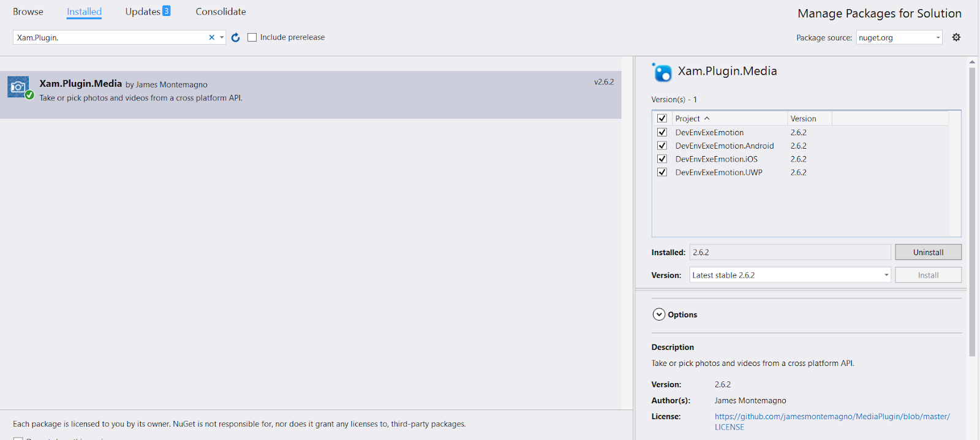This screenshot has height=440, width=980.
Task: Click the James Montemagno author value
Action: click(750, 400)
